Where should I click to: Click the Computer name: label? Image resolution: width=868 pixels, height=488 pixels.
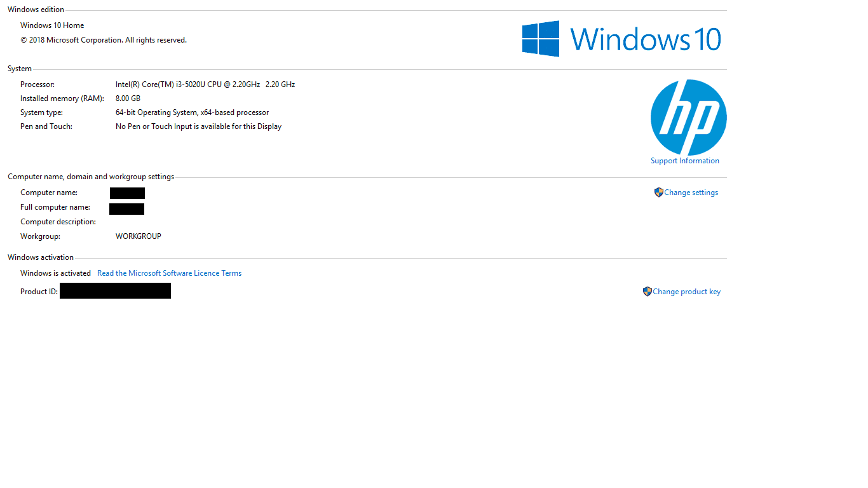coord(49,193)
